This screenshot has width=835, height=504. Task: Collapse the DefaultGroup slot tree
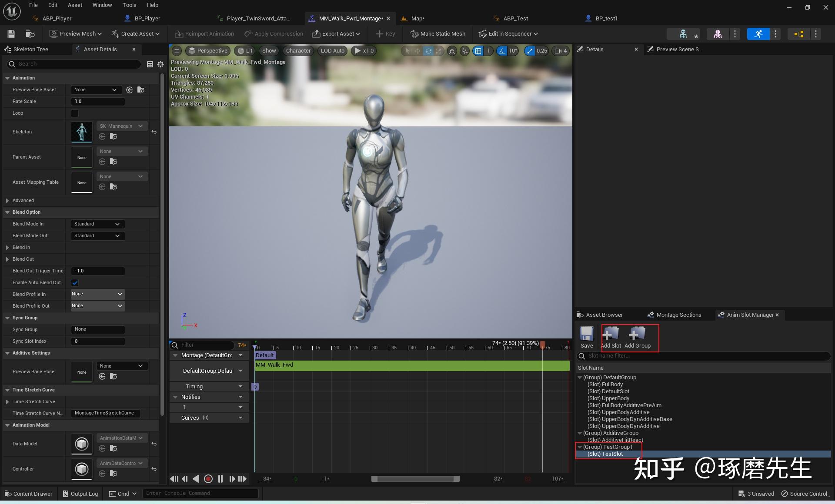580,378
